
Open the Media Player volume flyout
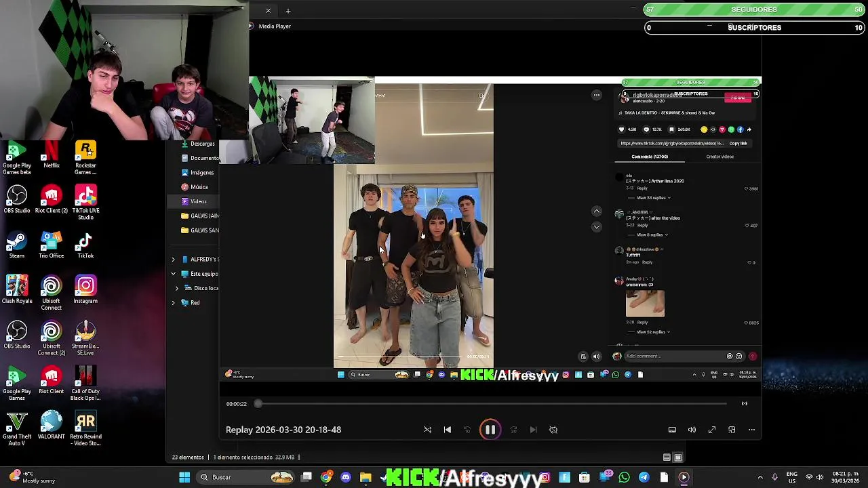(692, 430)
